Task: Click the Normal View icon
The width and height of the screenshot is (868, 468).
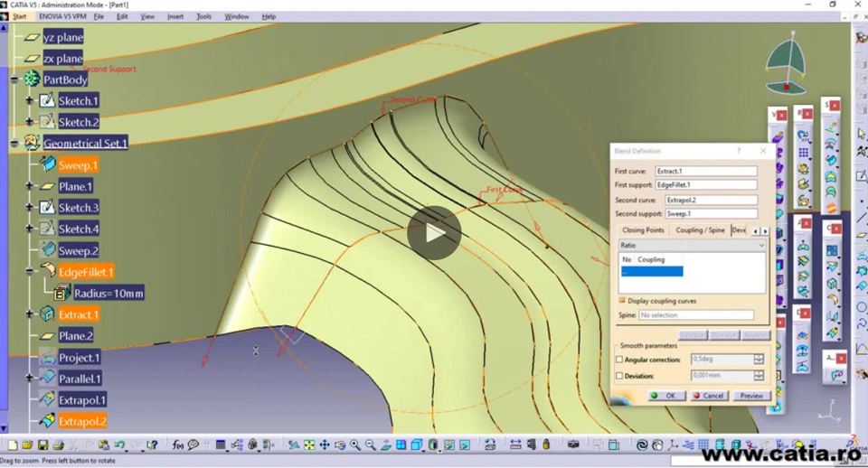Action: pos(386,445)
